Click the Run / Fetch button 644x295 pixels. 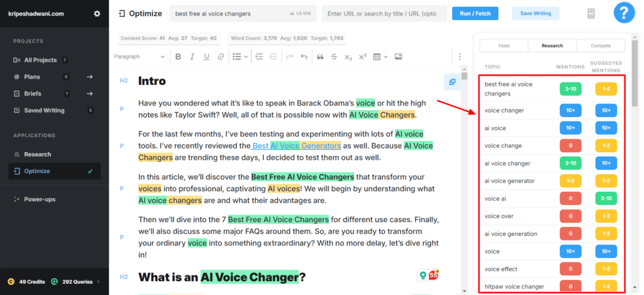(x=475, y=13)
